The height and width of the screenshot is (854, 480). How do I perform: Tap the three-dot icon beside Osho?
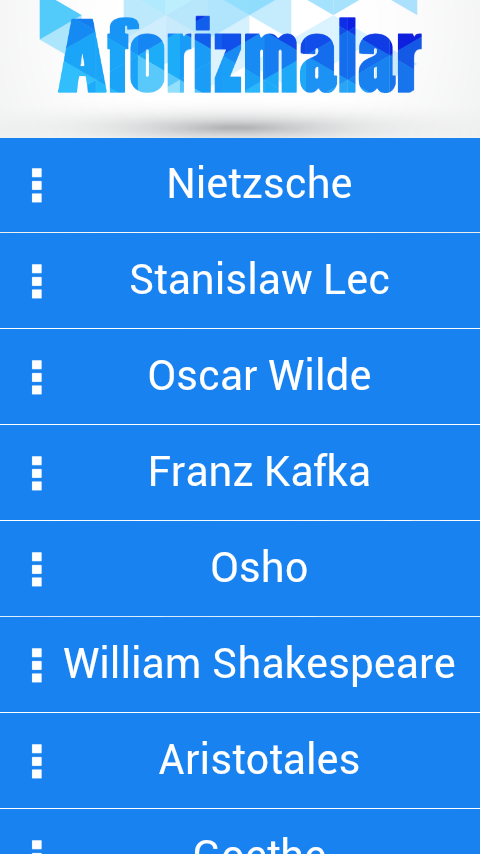pyautogui.click(x=37, y=569)
